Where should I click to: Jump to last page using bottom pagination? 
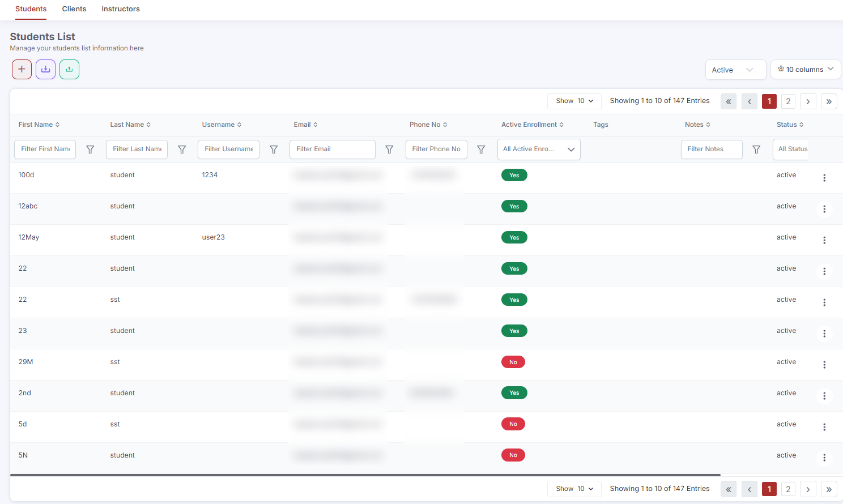pos(829,489)
